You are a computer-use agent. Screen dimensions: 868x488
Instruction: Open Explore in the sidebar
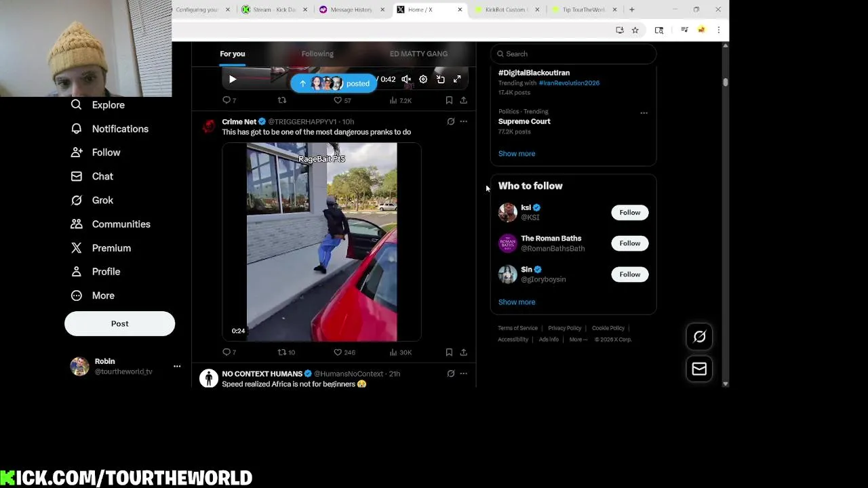98,105
